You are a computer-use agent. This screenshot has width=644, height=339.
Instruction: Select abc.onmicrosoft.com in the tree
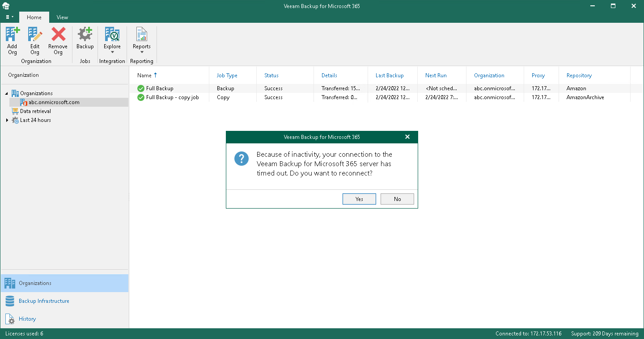pos(54,102)
